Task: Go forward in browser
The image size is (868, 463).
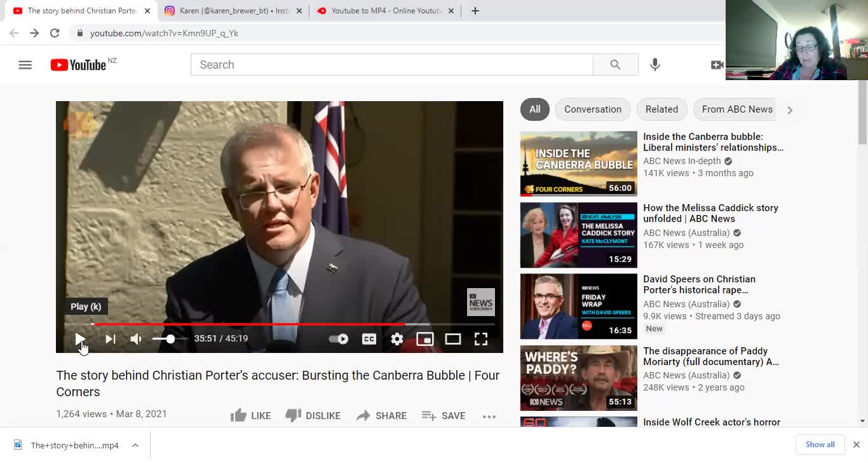Action: 34,33
